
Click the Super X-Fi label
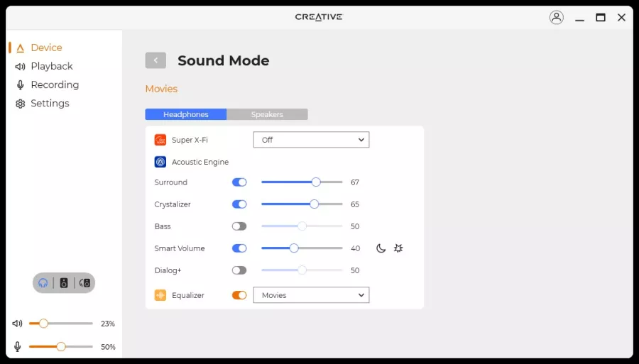pos(190,140)
